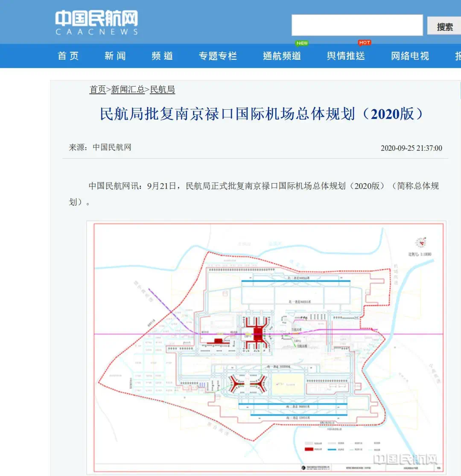Open the 新闻 navigation menu item

pos(115,56)
